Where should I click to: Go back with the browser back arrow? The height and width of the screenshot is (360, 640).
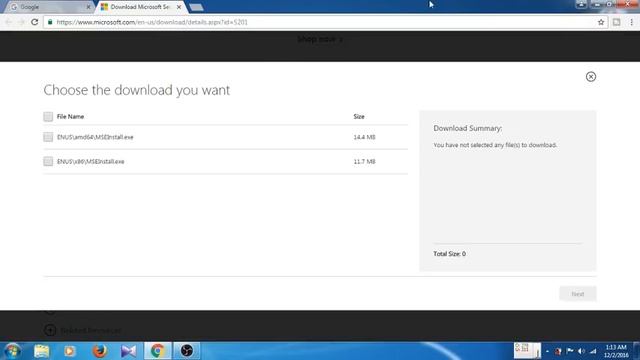[9, 22]
